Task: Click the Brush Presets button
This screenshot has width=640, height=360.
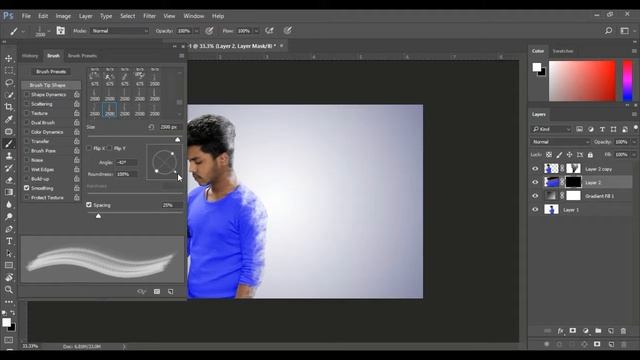Action: click(51, 71)
